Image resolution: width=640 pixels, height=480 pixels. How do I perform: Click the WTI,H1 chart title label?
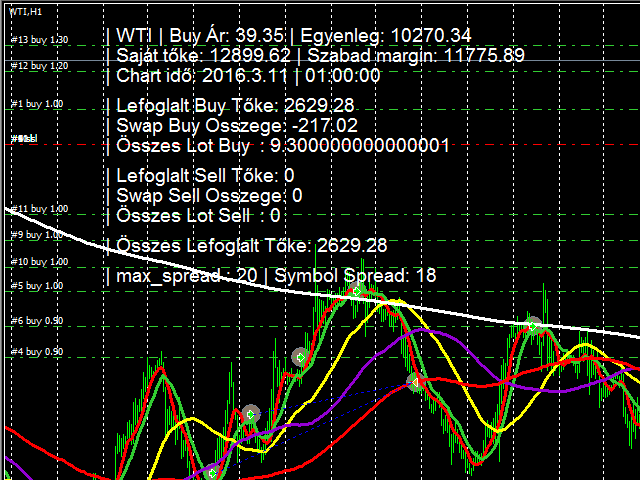pos(25,12)
